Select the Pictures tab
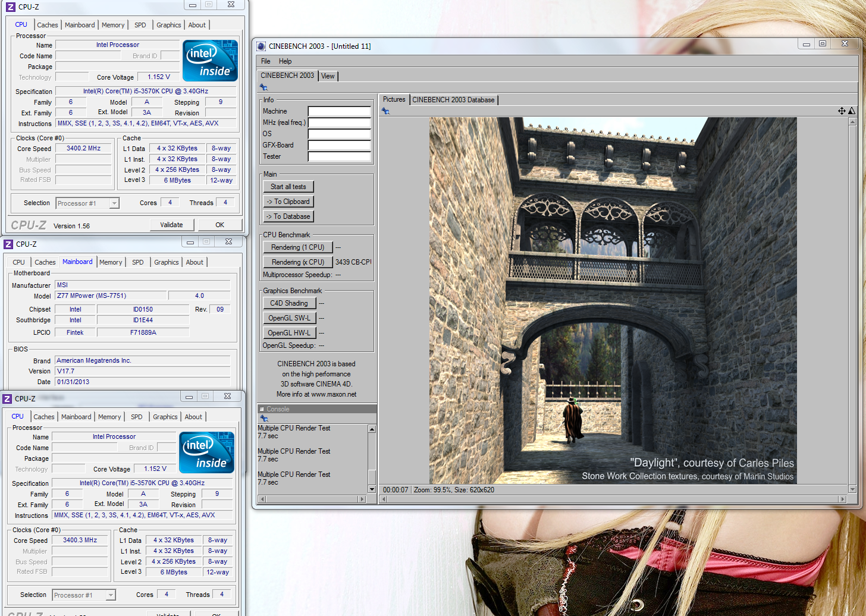Viewport: 866px width, 616px height. click(394, 99)
